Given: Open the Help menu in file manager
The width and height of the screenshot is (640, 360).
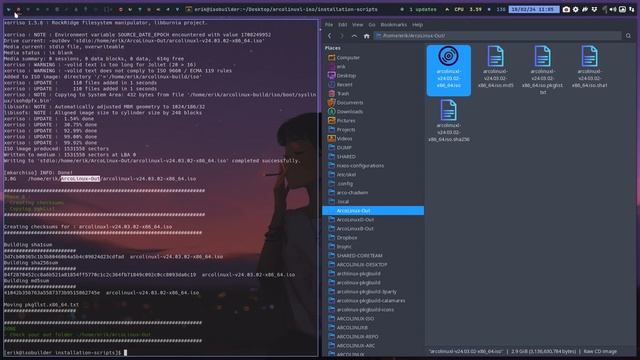Looking at the screenshot, I should pos(417,25).
